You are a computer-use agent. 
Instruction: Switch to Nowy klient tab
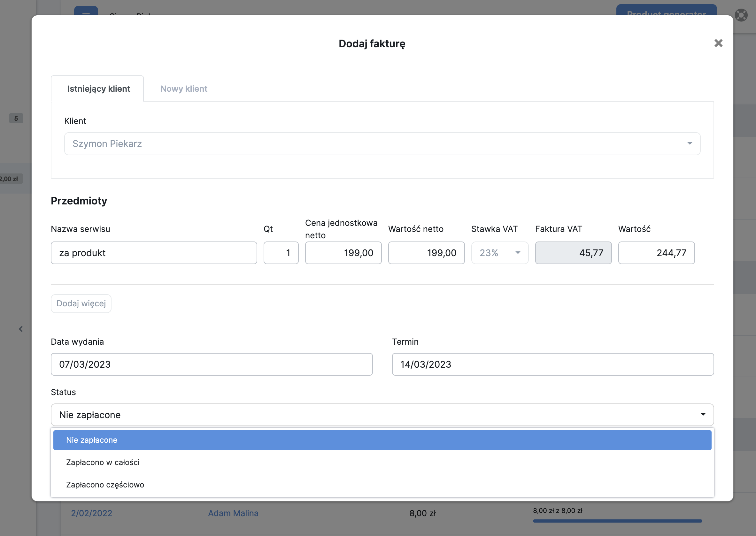(183, 89)
